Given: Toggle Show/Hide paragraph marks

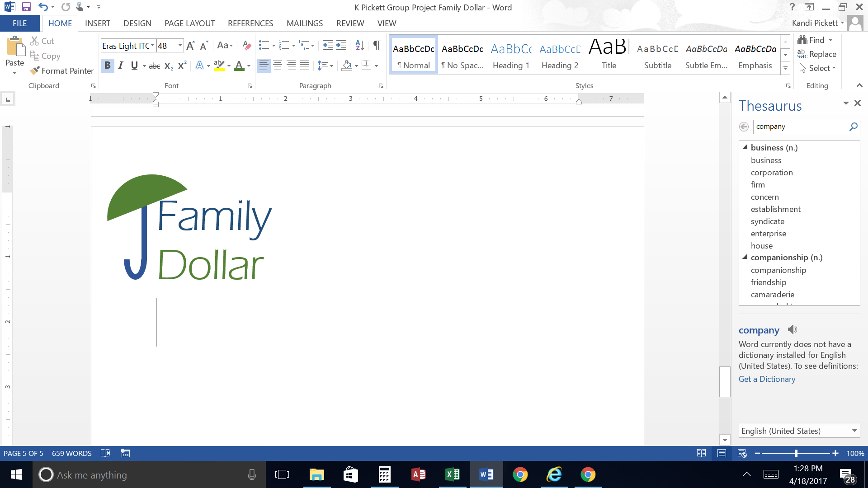Looking at the screenshot, I should pyautogui.click(x=377, y=45).
